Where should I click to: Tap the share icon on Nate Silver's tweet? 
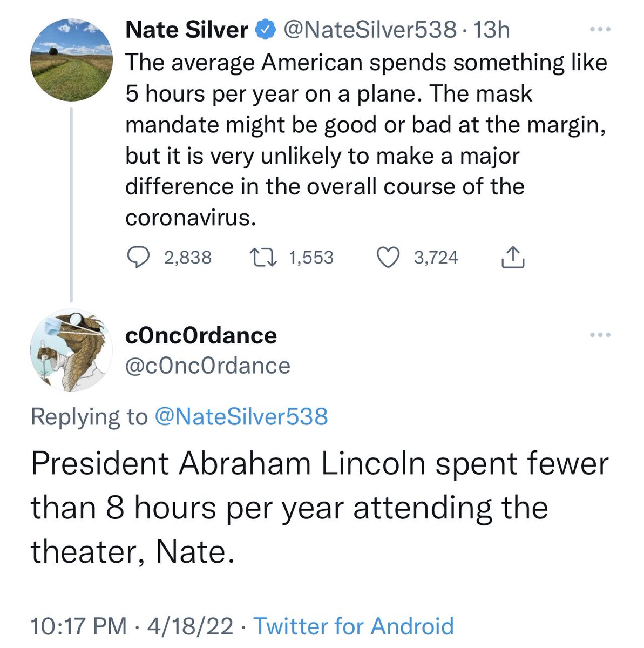coord(513,258)
